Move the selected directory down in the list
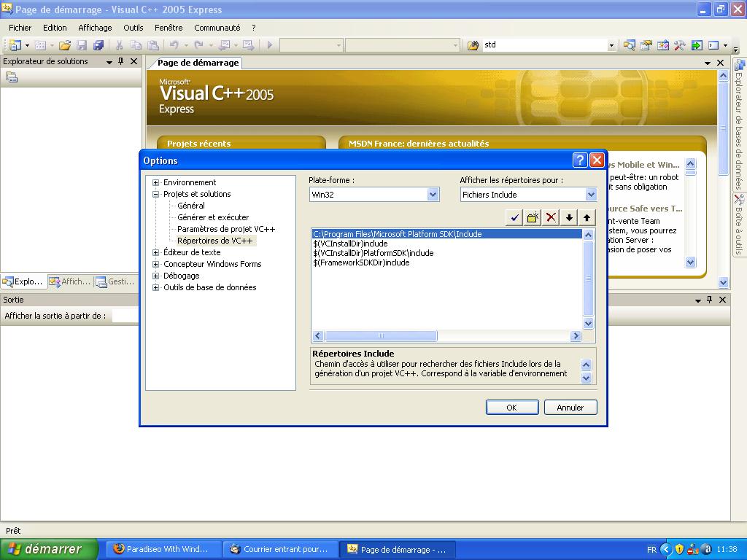Image resolution: width=747 pixels, height=560 pixels. pos(569,217)
